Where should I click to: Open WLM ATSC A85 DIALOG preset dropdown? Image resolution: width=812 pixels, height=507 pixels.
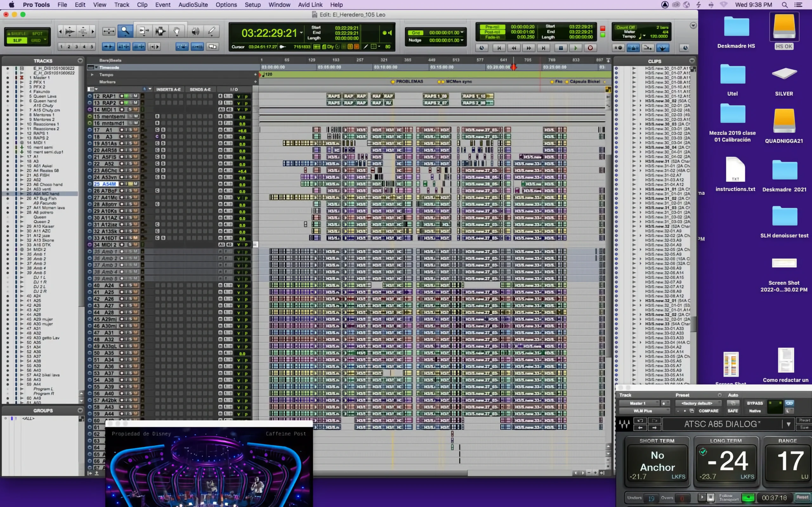tap(788, 424)
